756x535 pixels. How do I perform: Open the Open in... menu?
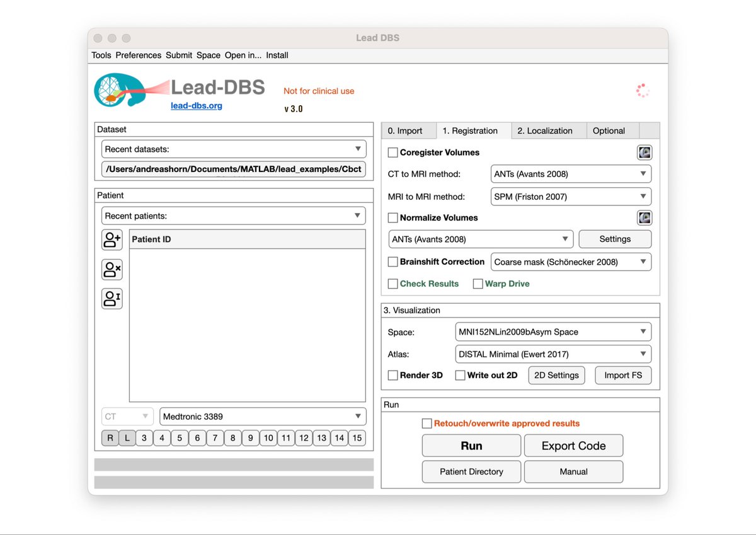pos(243,55)
